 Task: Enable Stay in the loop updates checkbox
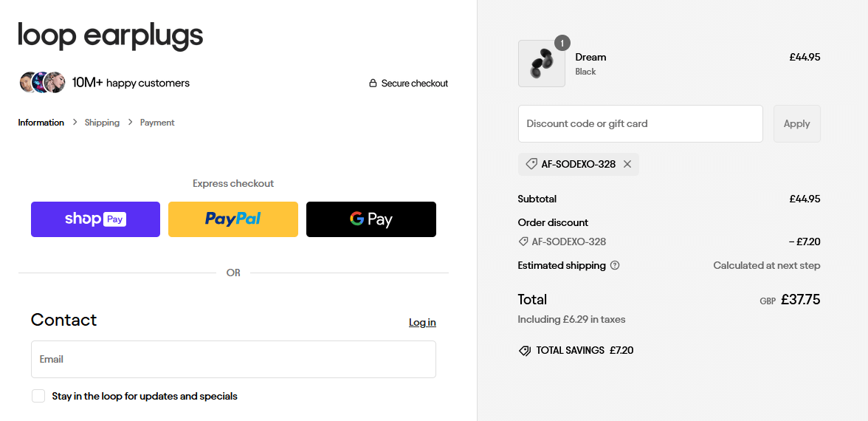[x=38, y=396]
